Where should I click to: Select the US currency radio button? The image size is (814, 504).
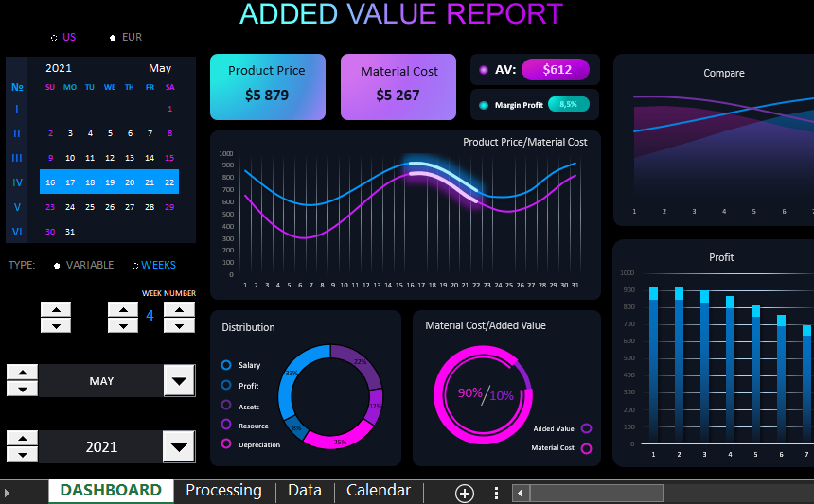tap(54, 38)
